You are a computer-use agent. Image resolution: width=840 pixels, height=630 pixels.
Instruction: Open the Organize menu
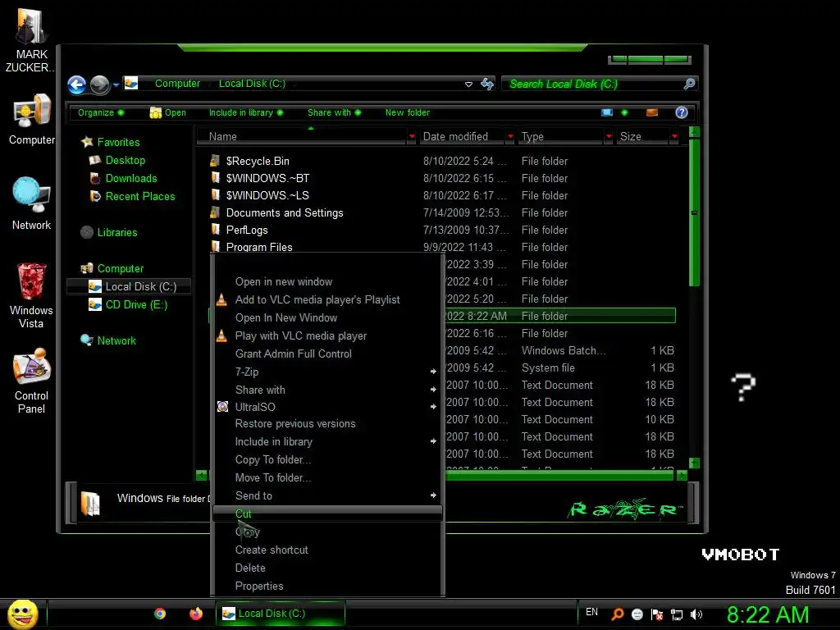(x=101, y=112)
